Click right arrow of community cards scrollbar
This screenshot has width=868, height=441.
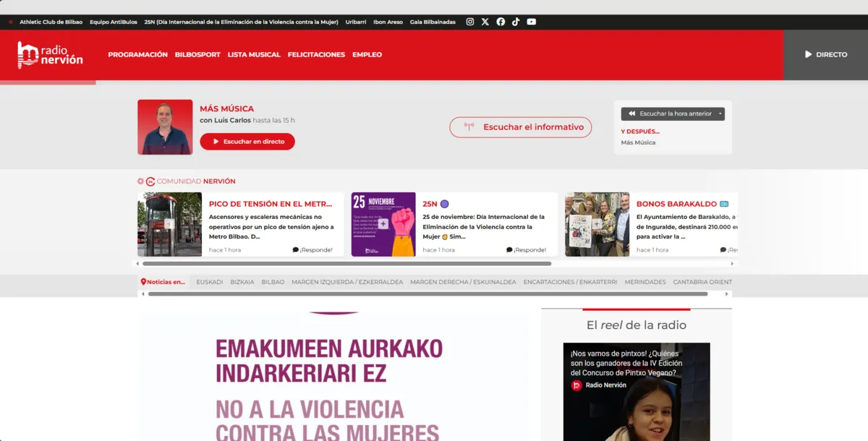(732, 264)
